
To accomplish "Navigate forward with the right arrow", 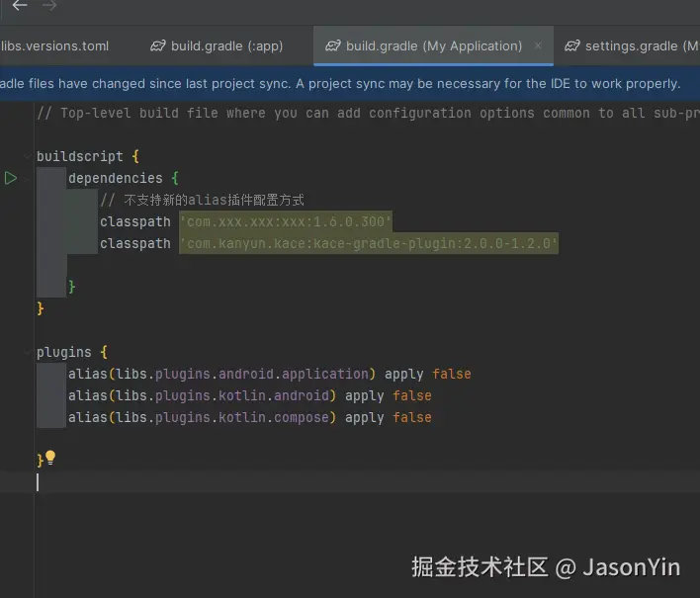I will 49,5.
